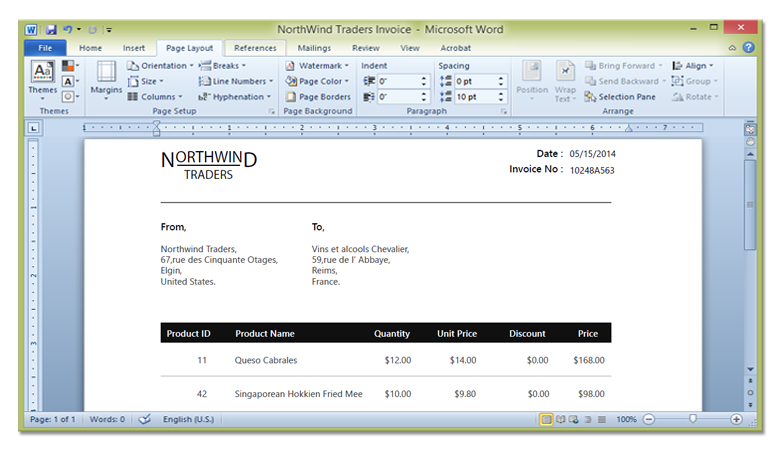Viewport: 780px width, 451px height.
Task: Click the Position button
Action: click(532, 81)
